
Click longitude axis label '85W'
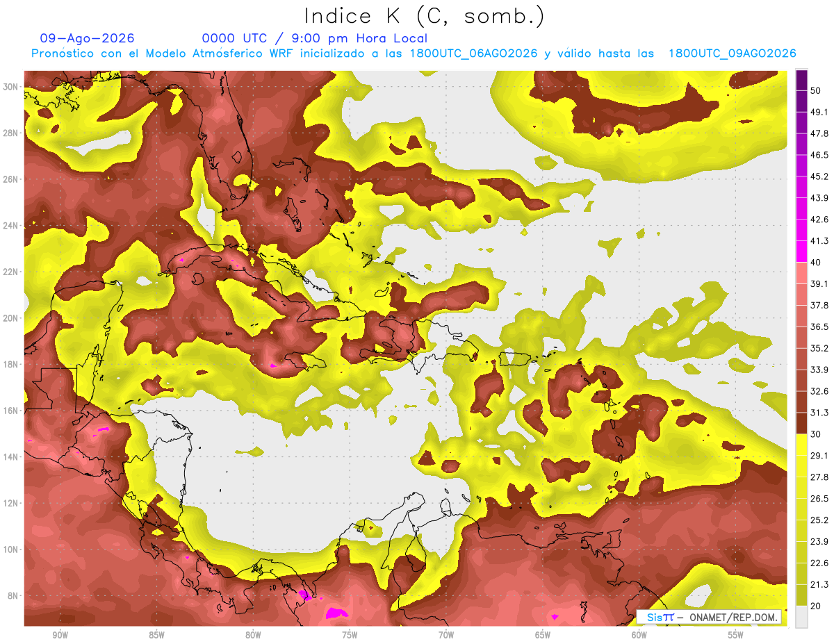coord(156,635)
